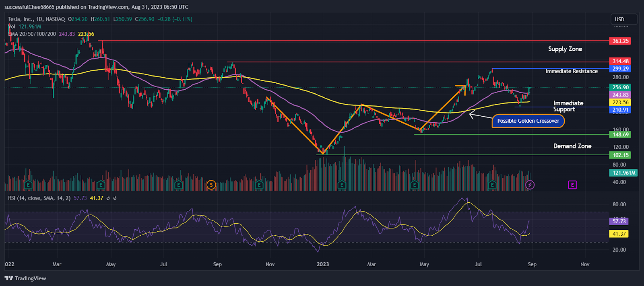
Task: Click the 20.00 tick on the RSI axis
Action: coord(619,250)
